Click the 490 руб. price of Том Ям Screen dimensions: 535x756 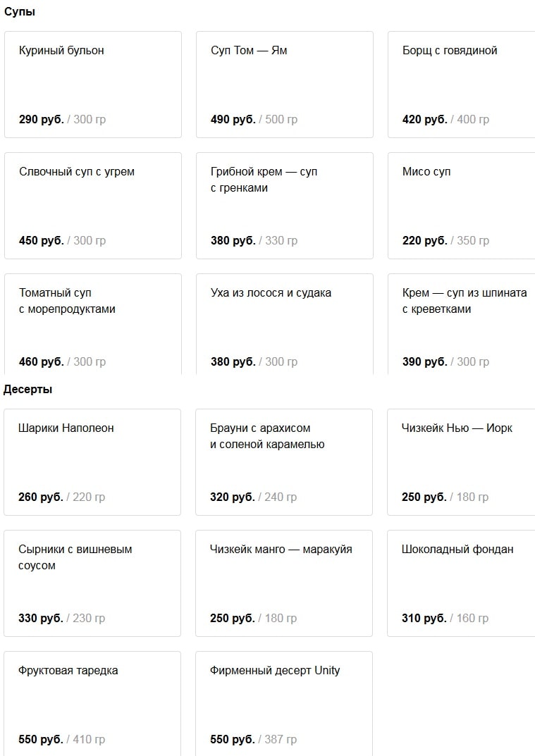(x=233, y=119)
